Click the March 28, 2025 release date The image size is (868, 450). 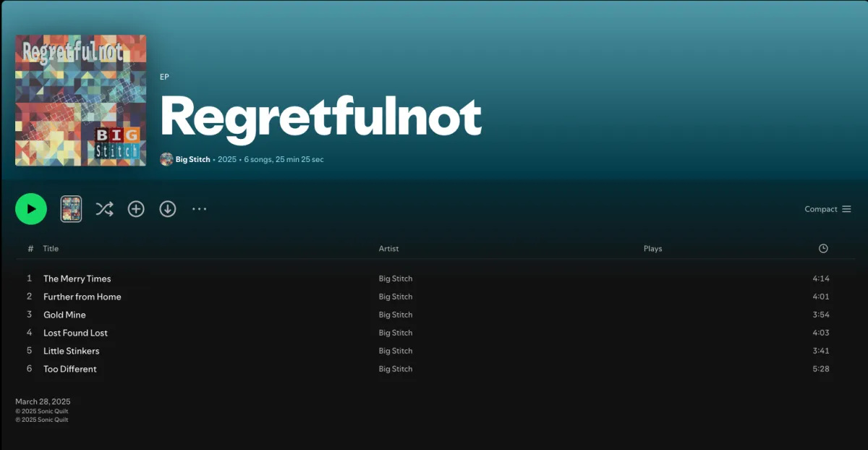pos(43,402)
